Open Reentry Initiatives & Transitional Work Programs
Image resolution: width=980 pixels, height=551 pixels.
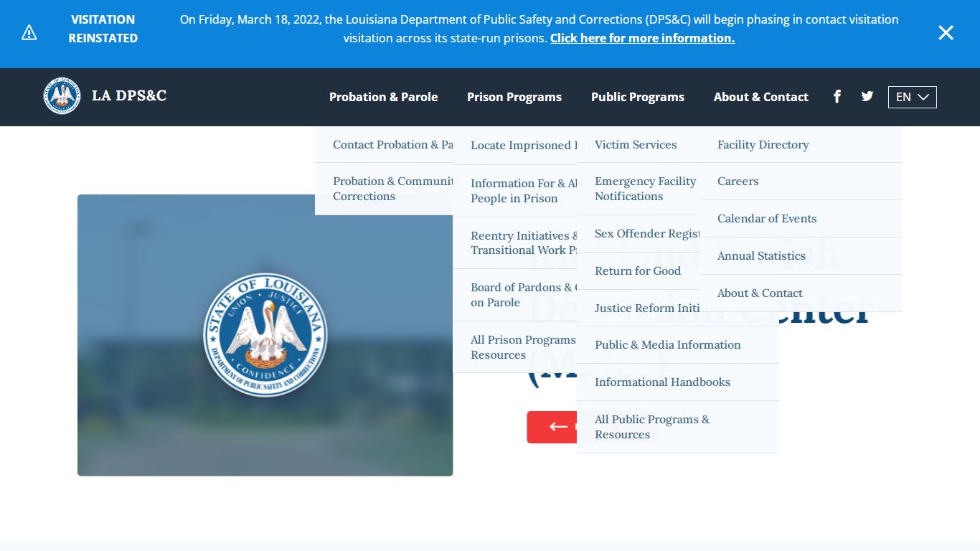pyautogui.click(x=514, y=242)
